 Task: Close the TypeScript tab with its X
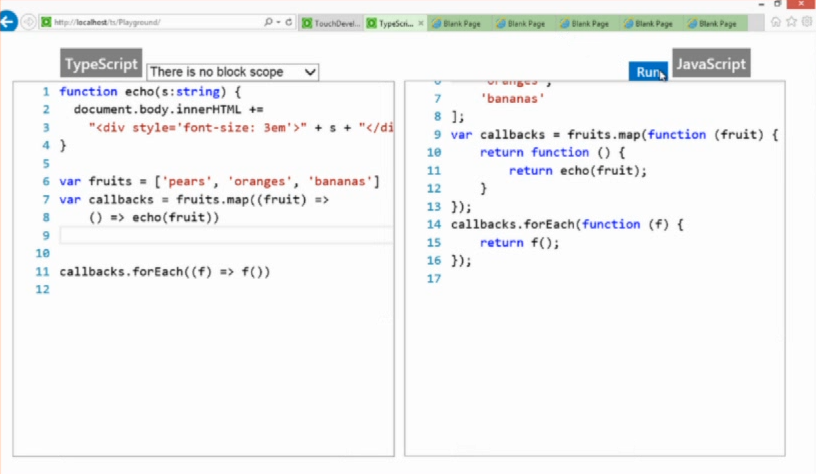tap(420, 23)
